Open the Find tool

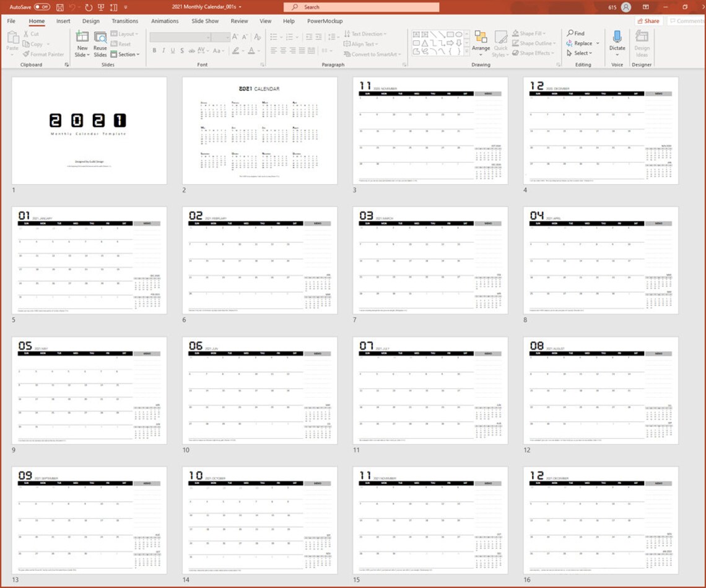(575, 33)
